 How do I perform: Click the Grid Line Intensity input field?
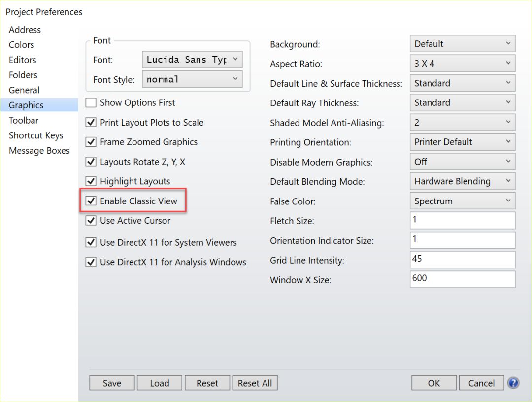pyautogui.click(x=462, y=260)
